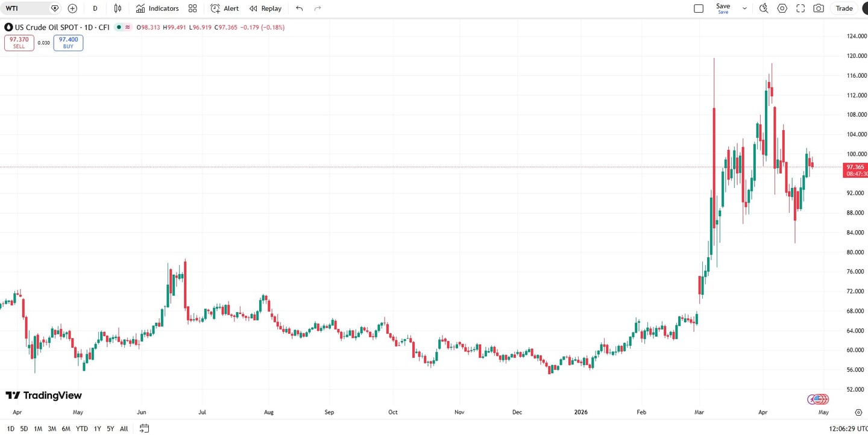This screenshot has height=435, width=868.
Task: Take a snapshot with camera icon
Action: 819,8
